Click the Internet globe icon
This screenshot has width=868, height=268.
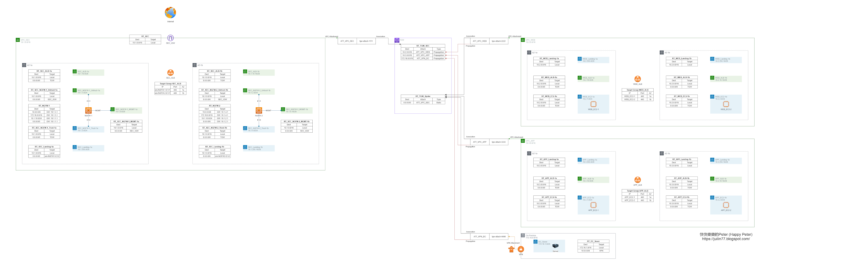pos(171,13)
